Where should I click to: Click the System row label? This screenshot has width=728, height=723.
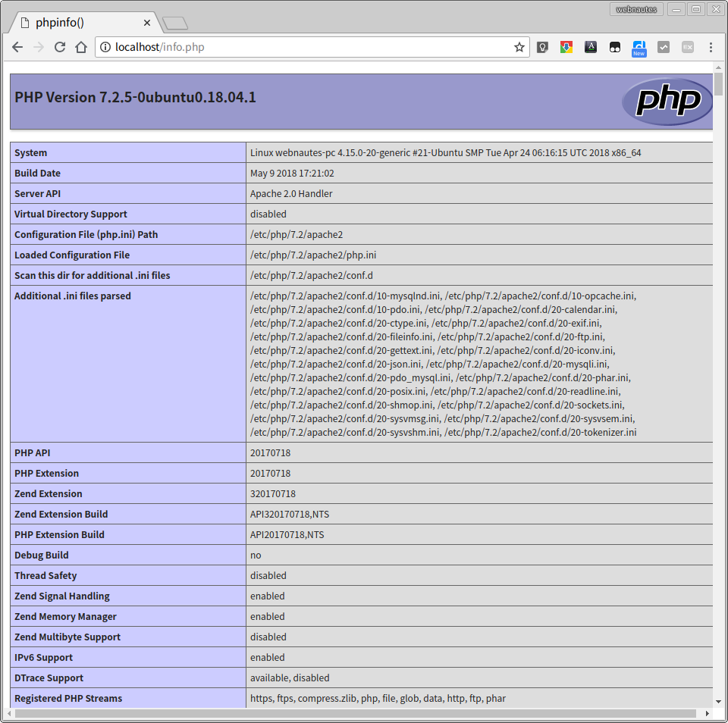click(30, 152)
